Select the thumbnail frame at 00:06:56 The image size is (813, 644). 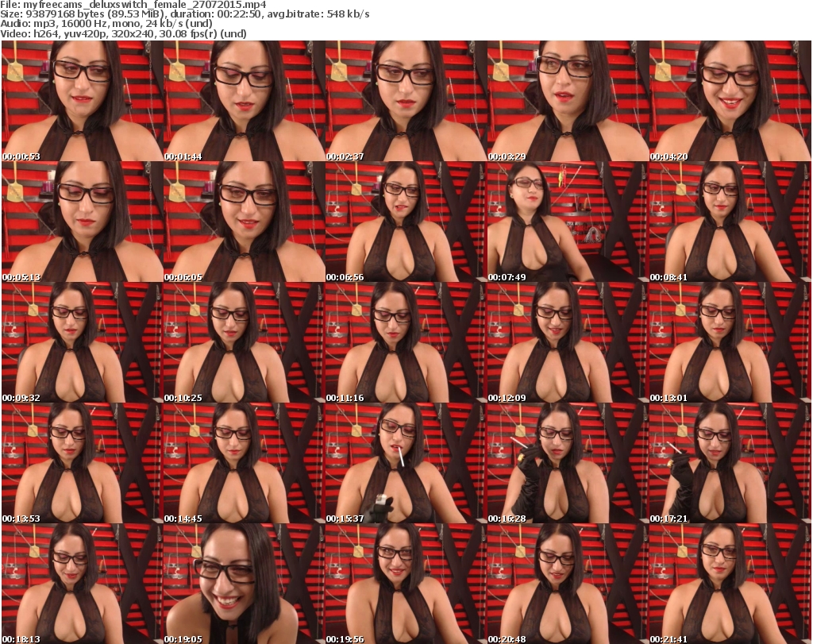(406, 222)
